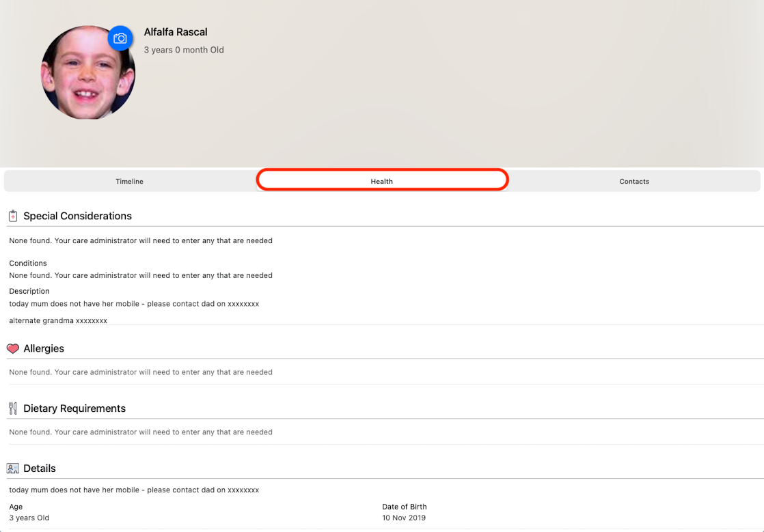The image size is (764, 532).
Task: Select the Health tab
Action: pyautogui.click(x=382, y=181)
